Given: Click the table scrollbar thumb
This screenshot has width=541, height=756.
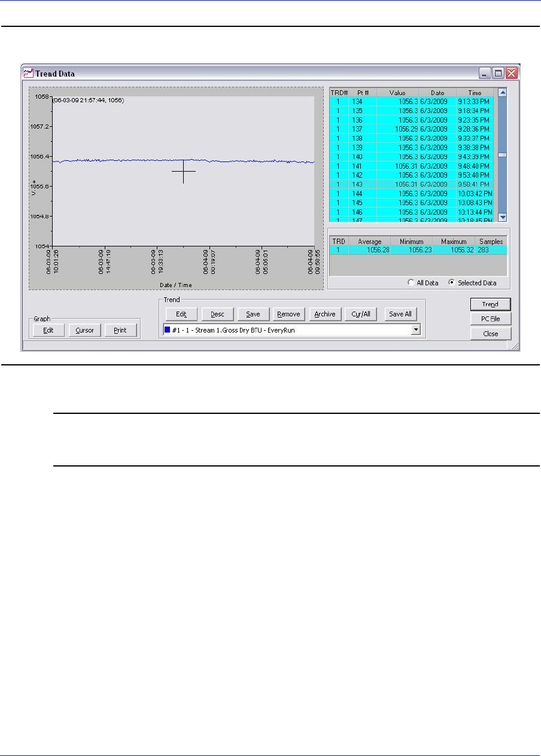Looking at the screenshot, I should pyautogui.click(x=503, y=155).
